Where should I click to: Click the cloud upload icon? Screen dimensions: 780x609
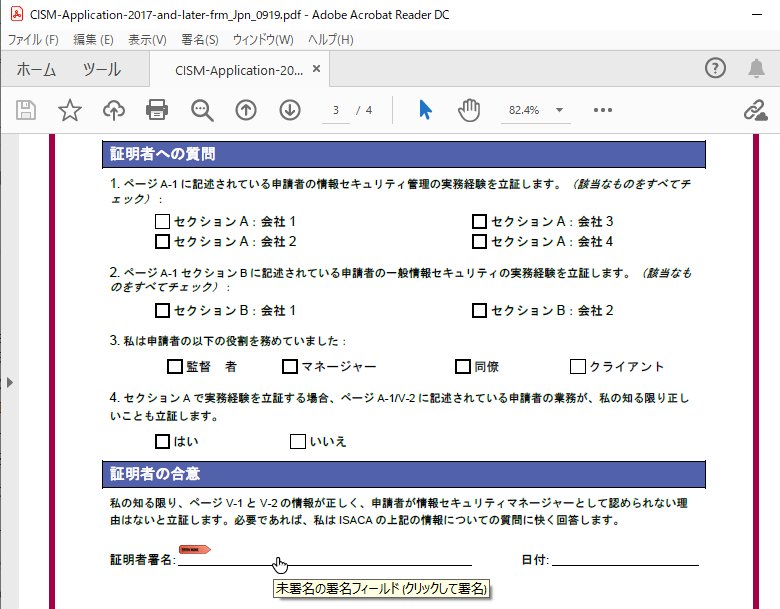(x=113, y=110)
